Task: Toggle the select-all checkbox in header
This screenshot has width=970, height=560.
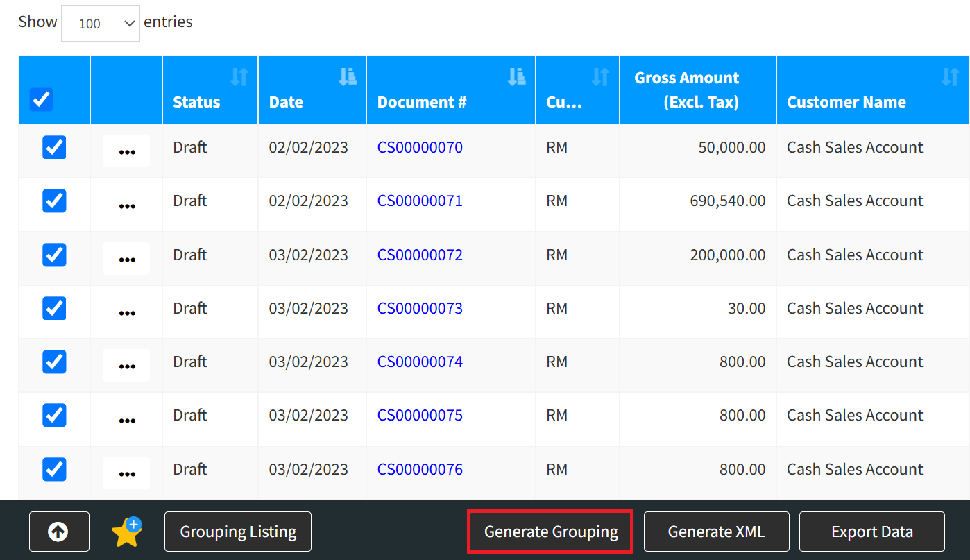Action: 42,100
